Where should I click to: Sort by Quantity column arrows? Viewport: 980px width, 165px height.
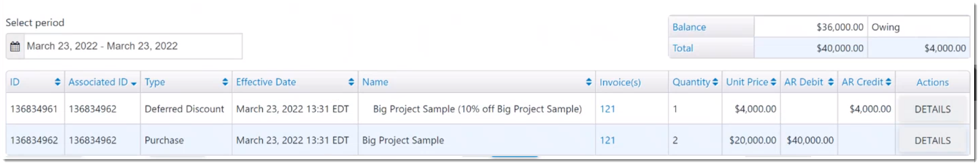click(x=715, y=82)
